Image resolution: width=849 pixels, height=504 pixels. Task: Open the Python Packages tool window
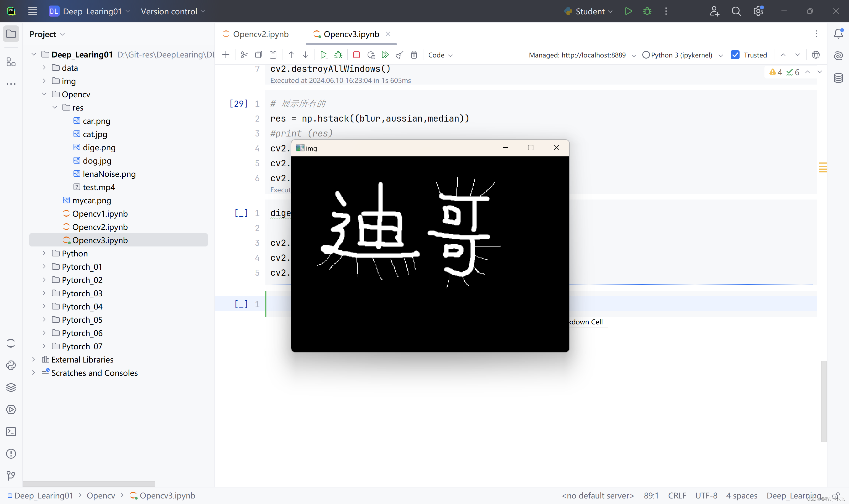(x=11, y=387)
